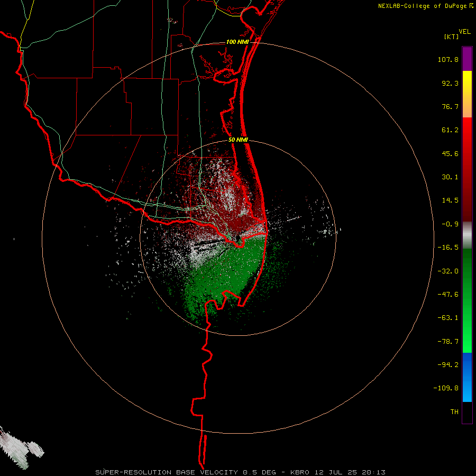476x476 pixels.
Task: Click the -94.2 velocity legend value
Action: click(x=448, y=365)
